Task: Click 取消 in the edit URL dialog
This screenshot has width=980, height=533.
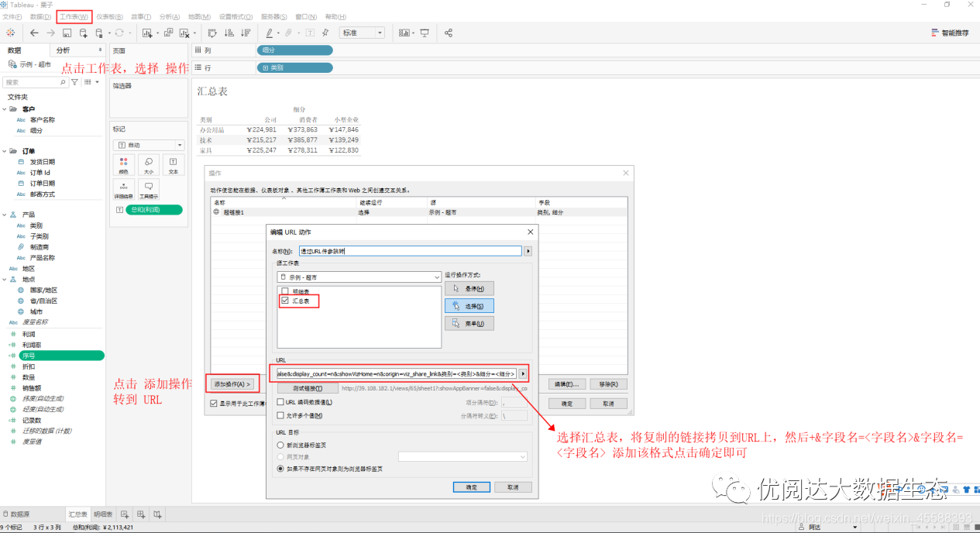Action: (513, 487)
